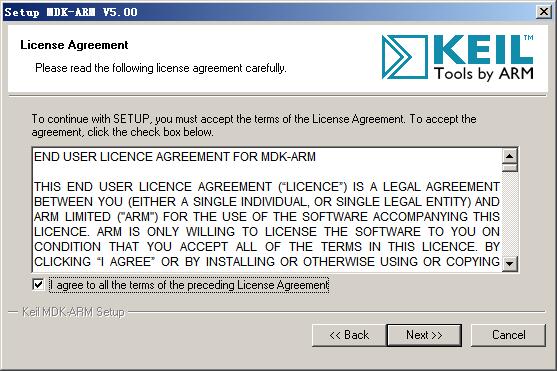Click the 'License Agreement' heading
Image resolution: width=557 pixels, height=371 pixels.
74,45
